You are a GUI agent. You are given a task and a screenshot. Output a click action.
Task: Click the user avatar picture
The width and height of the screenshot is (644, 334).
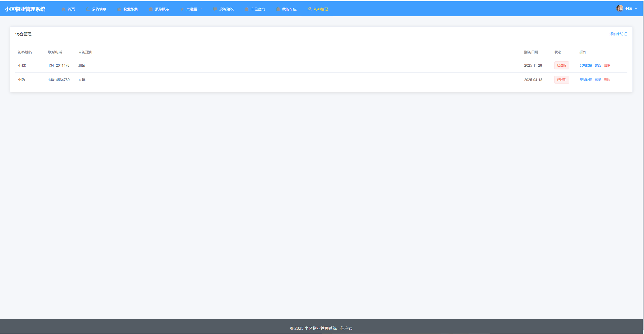(x=620, y=8)
